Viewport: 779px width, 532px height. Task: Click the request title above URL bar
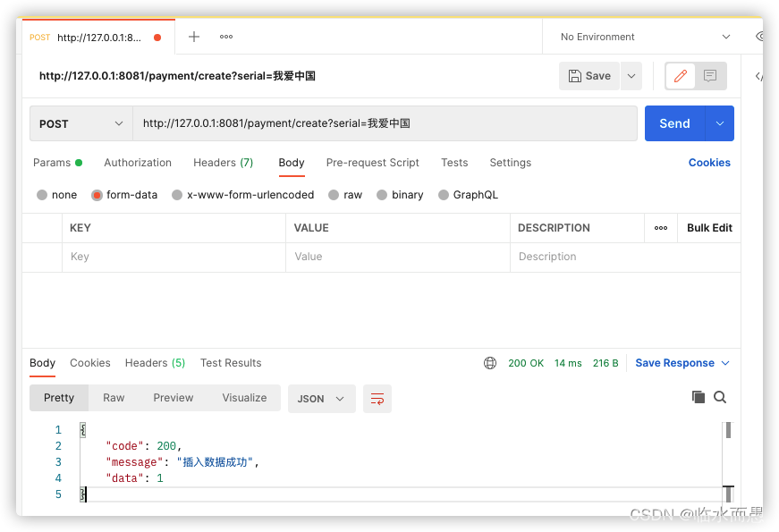pos(177,76)
